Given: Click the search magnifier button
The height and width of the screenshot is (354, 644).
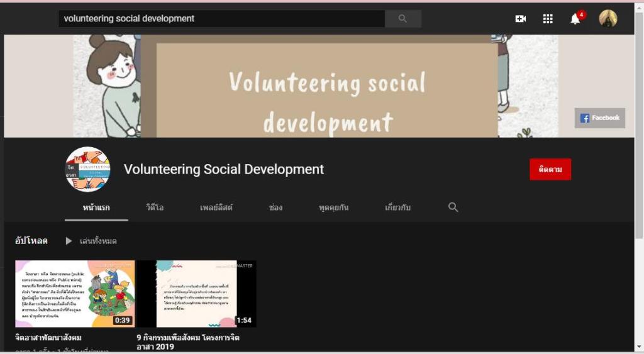Looking at the screenshot, I should 402,19.
